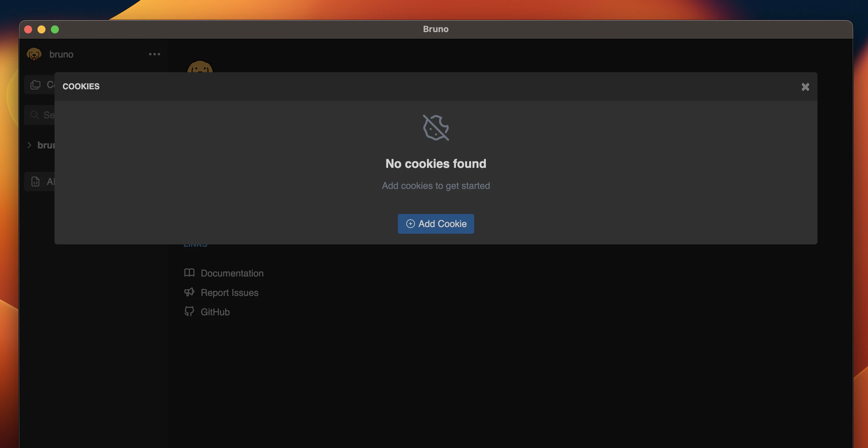The image size is (868, 448).
Task: Click the Documentation book icon
Action: 189,272
